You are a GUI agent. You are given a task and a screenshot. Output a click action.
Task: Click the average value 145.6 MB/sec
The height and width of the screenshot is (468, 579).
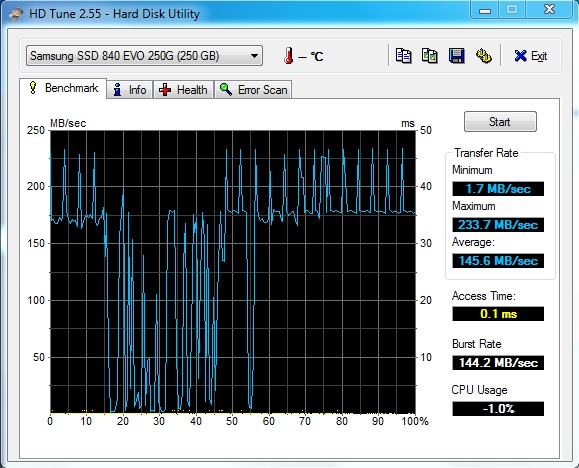[x=498, y=261]
